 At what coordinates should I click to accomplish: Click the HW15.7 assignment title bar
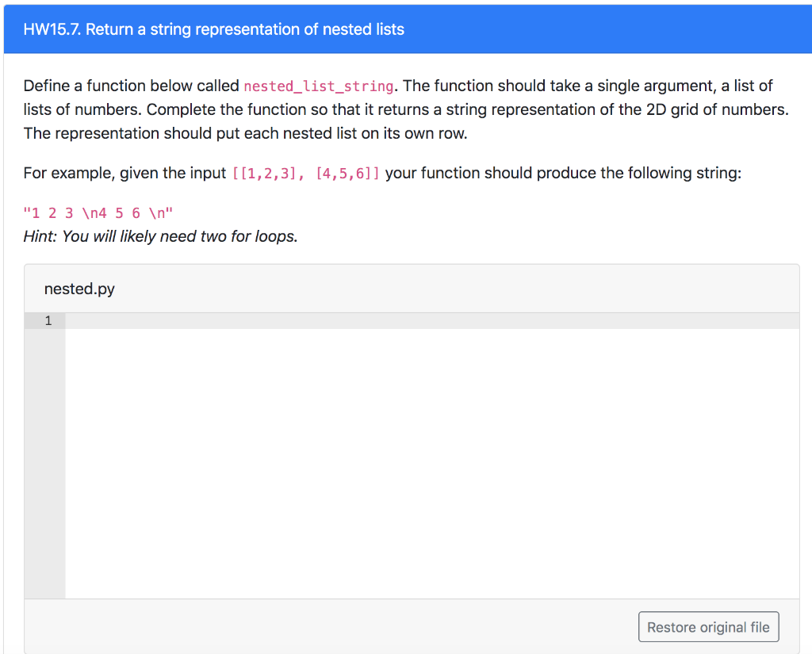coord(216,29)
